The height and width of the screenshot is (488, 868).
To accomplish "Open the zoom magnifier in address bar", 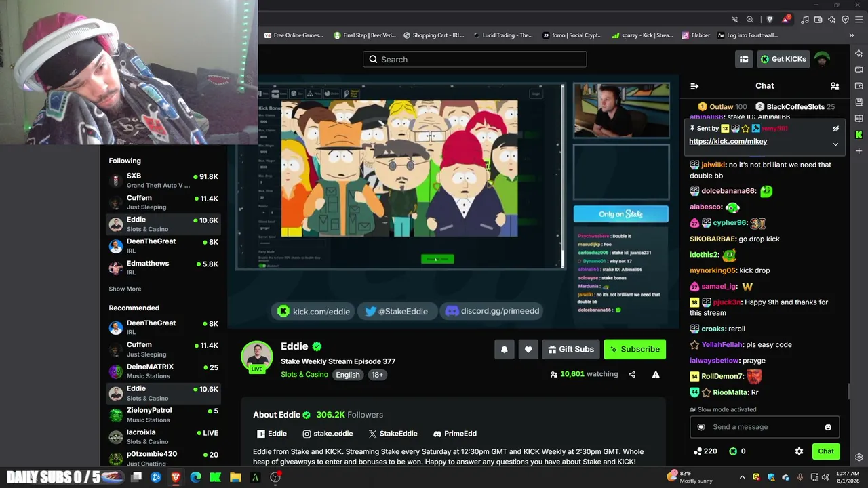I will 750,20.
